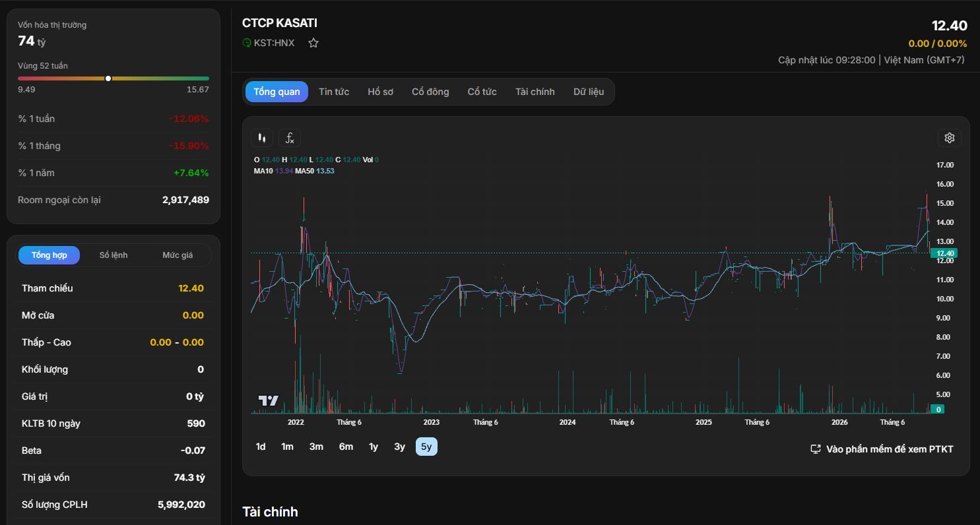Click the KST:HNX ticker symbol
980x525 pixels.
click(275, 43)
